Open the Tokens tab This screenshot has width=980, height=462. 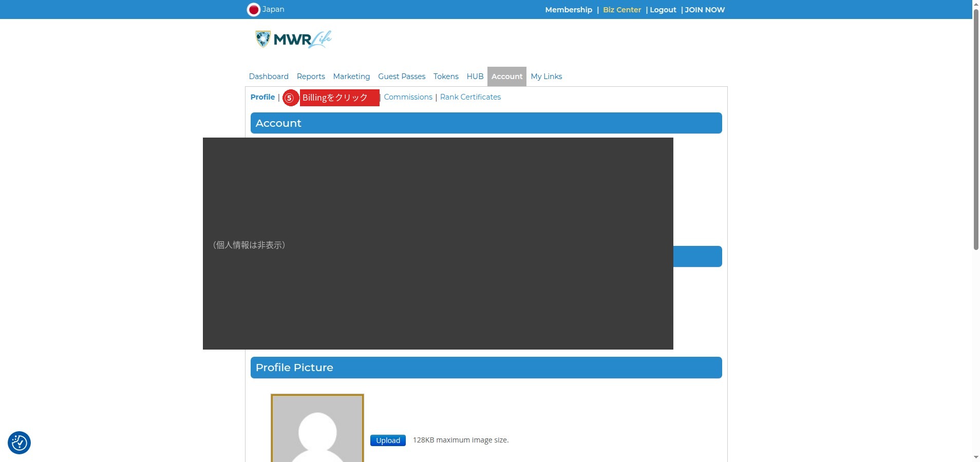tap(446, 76)
